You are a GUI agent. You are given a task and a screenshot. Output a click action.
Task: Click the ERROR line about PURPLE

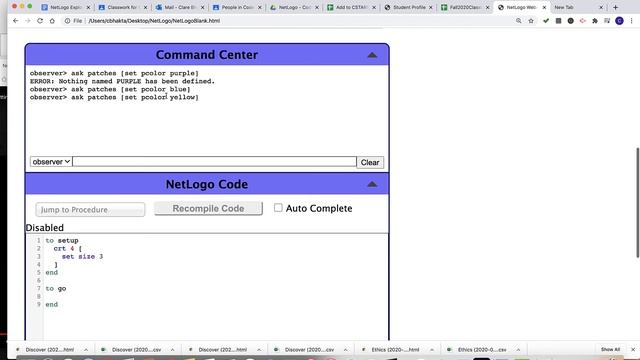122,81
